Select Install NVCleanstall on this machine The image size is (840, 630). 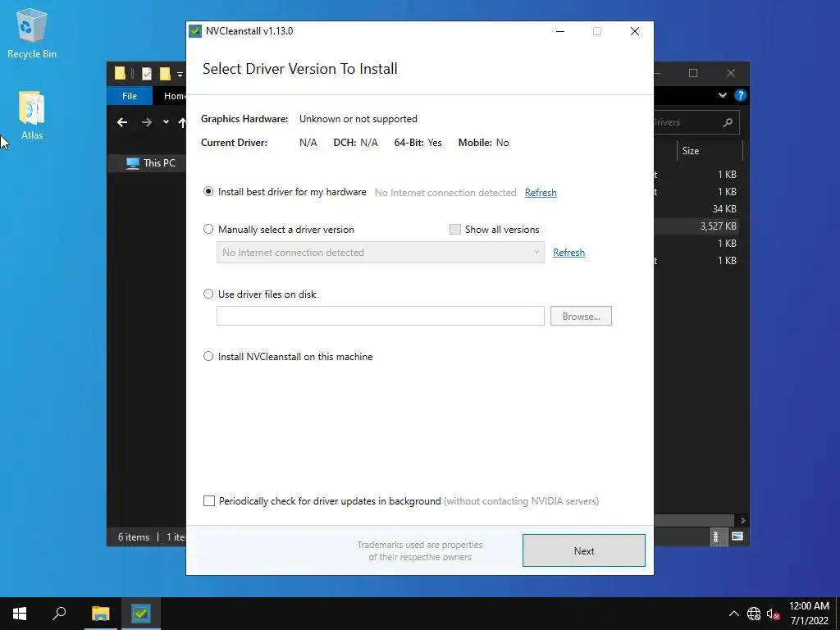pos(288,356)
